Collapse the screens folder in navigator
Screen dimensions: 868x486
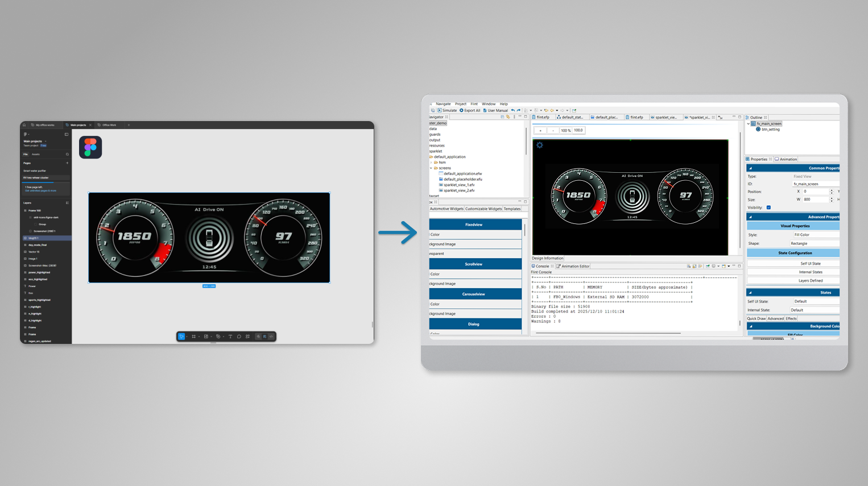click(431, 168)
